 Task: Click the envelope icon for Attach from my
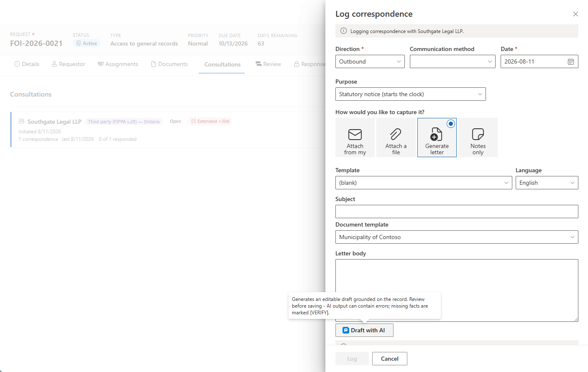coord(355,134)
